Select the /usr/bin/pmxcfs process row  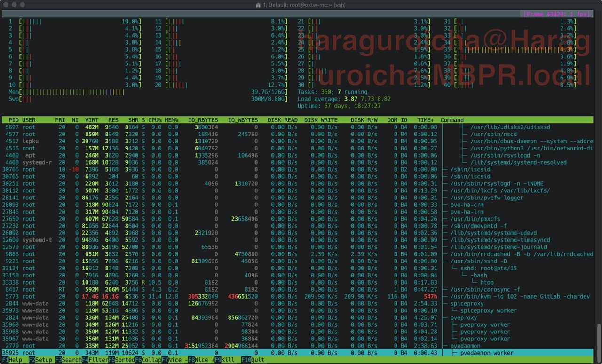tap(298, 219)
